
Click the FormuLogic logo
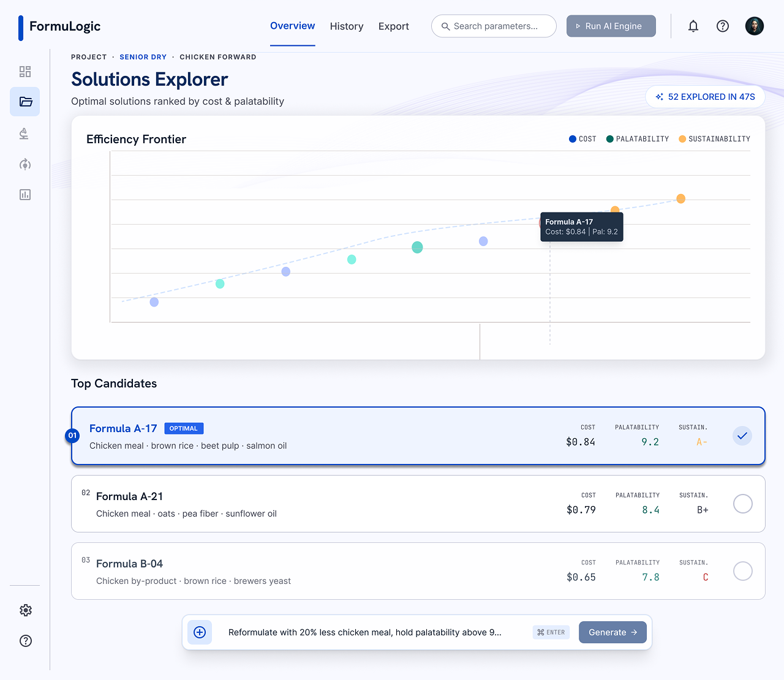tap(59, 27)
